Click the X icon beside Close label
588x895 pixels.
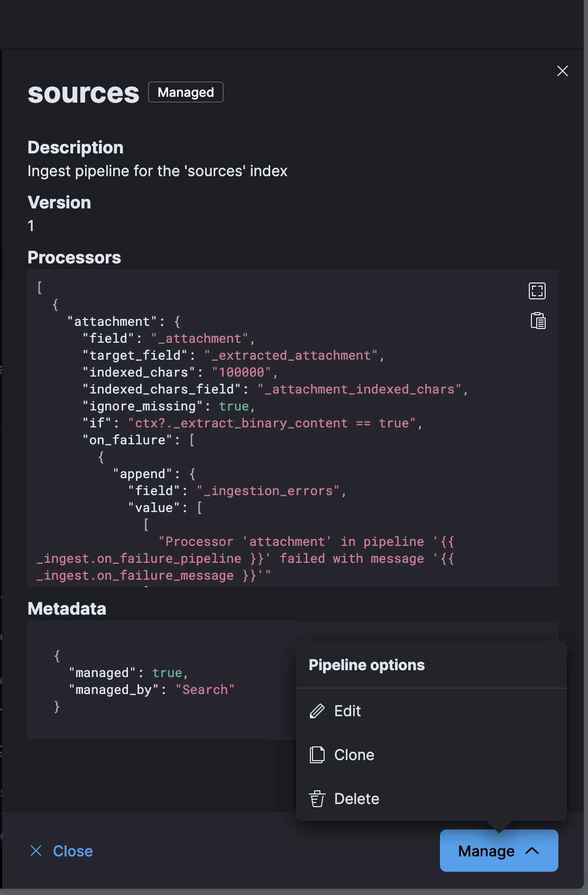click(36, 851)
